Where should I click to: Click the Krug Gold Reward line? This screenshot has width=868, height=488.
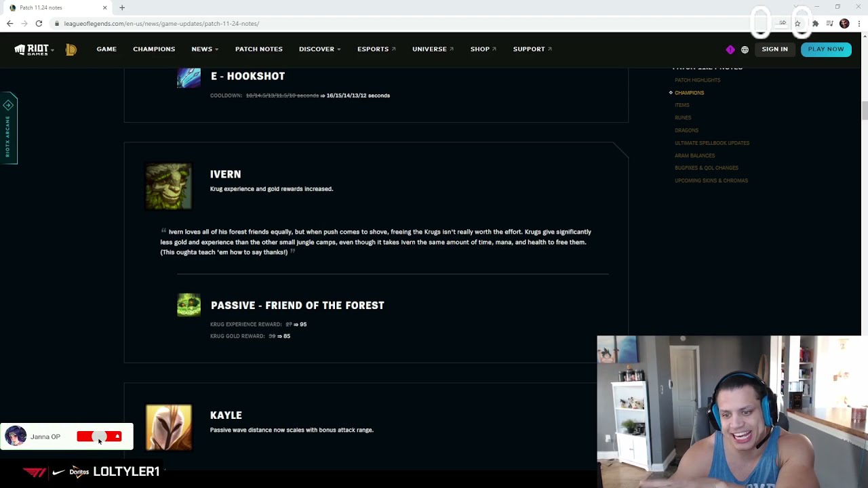(250, 336)
